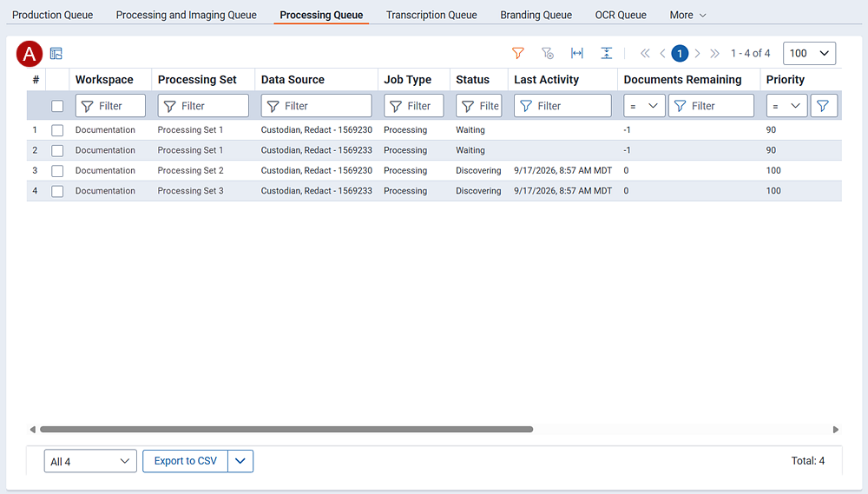Open the OCR Queue tab

(x=621, y=15)
